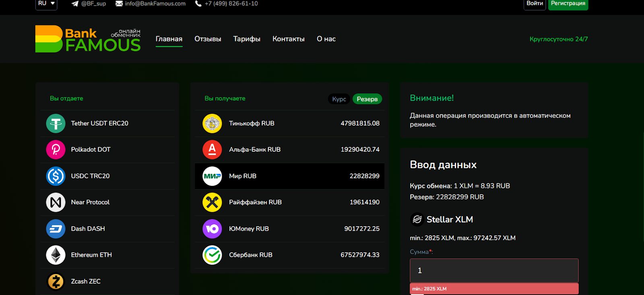Open the RU language dropdown
Screen dimensions: 644x295
click(x=46, y=4)
